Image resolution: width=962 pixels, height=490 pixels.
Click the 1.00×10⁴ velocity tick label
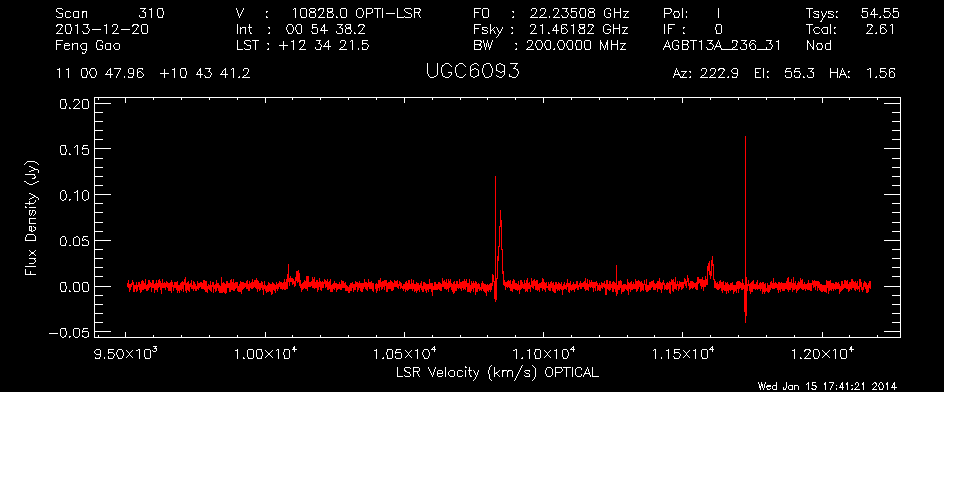[265, 354]
